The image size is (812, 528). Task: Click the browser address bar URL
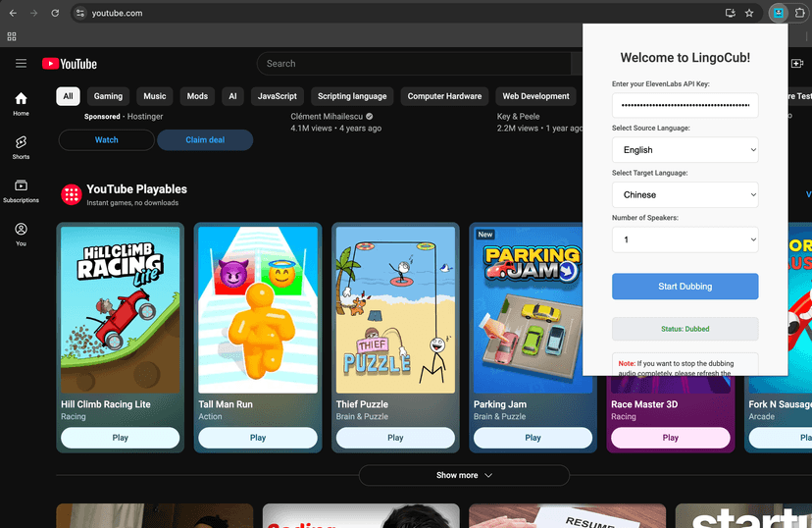point(117,13)
